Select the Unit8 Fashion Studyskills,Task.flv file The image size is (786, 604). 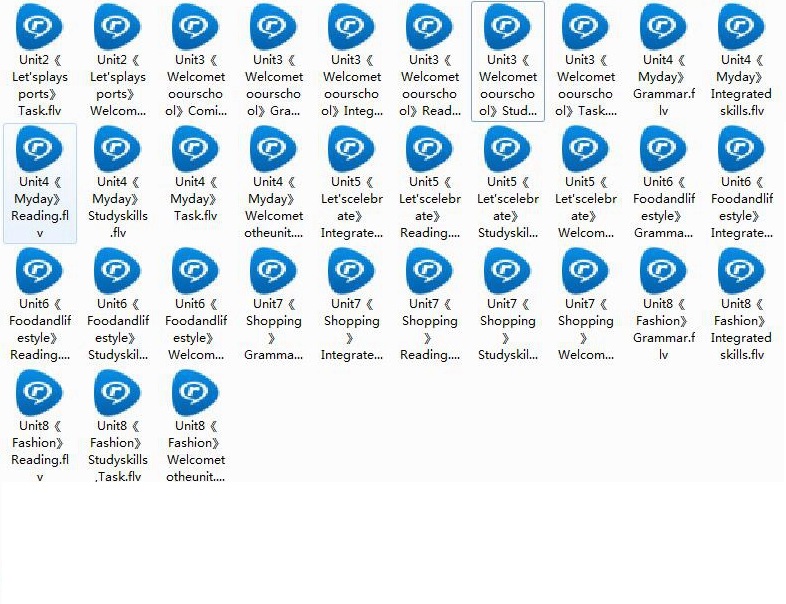pos(118,395)
